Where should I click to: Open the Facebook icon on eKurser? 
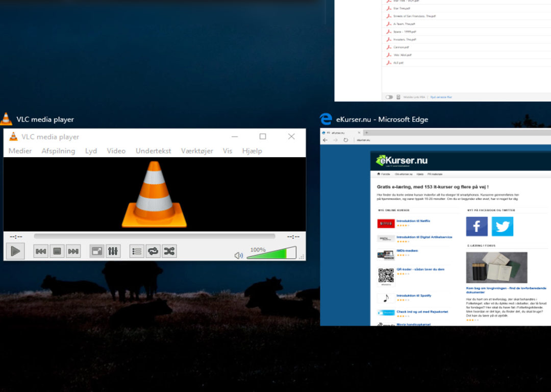(x=477, y=227)
